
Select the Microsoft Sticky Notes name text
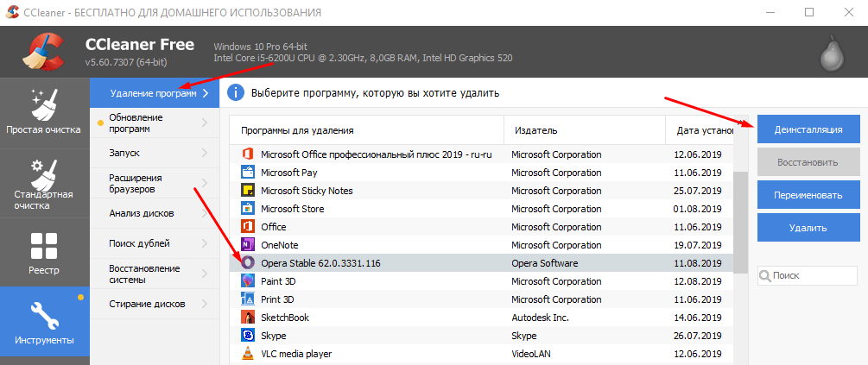[307, 191]
